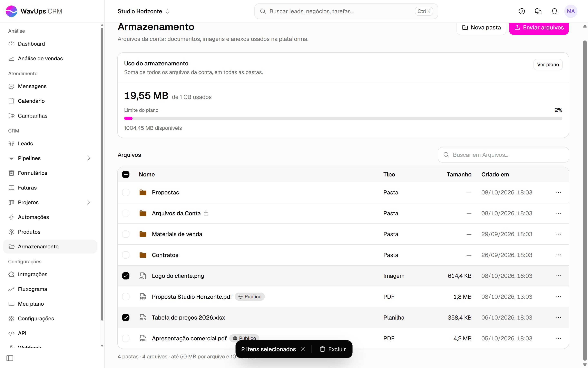Viewport: 588px width, 368px height.
Task: Click the sidebar vertical scrollbar
Action: pyautogui.click(x=102, y=174)
